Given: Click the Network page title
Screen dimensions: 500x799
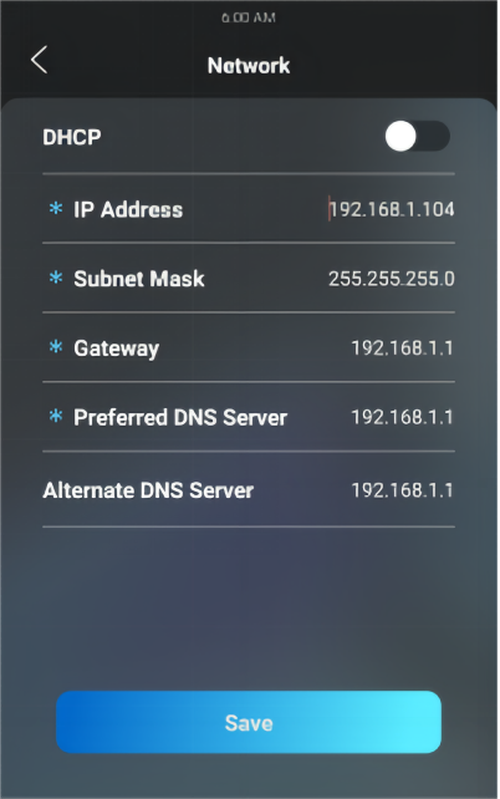Looking at the screenshot, I should click(x=249, y=65).
